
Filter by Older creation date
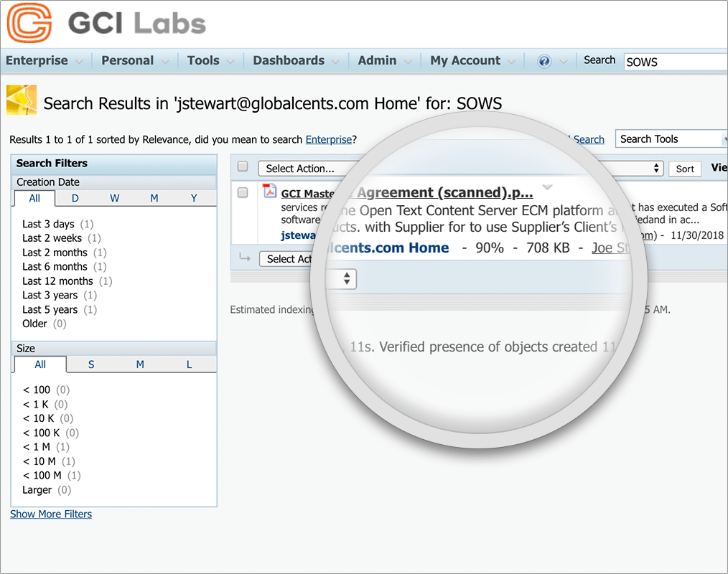35,324
